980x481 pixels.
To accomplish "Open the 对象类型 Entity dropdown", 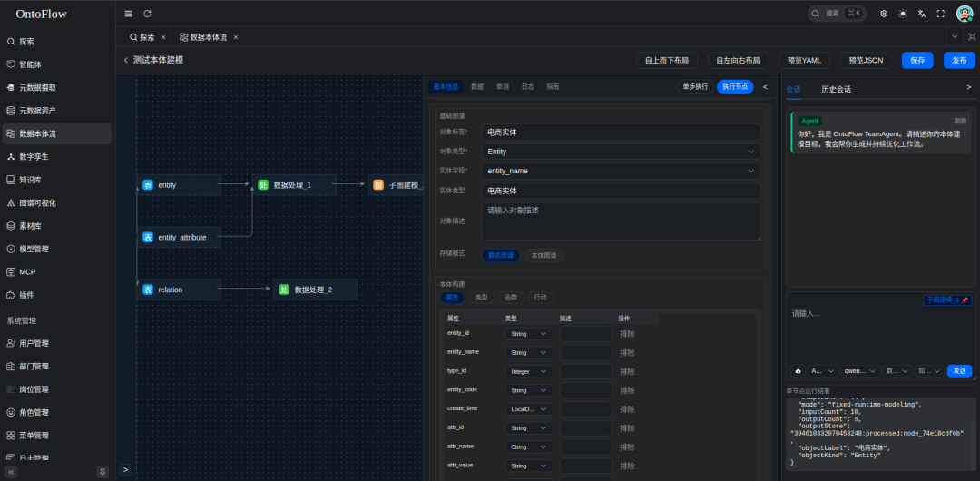I will tap(621, 152).
